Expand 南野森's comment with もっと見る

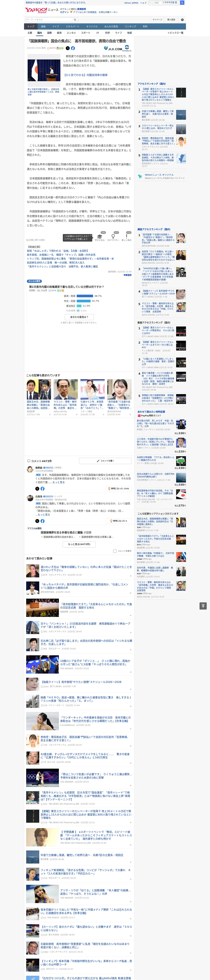point(58,482)
